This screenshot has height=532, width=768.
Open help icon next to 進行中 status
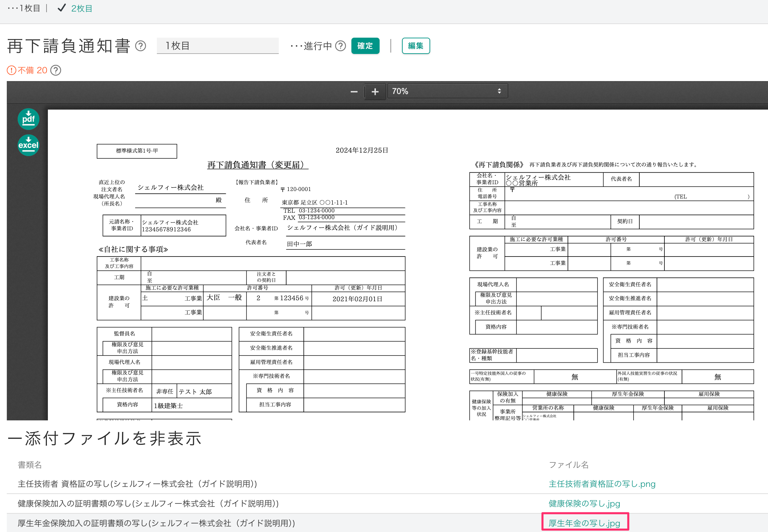pyautogui.click(x=340, y=46)
